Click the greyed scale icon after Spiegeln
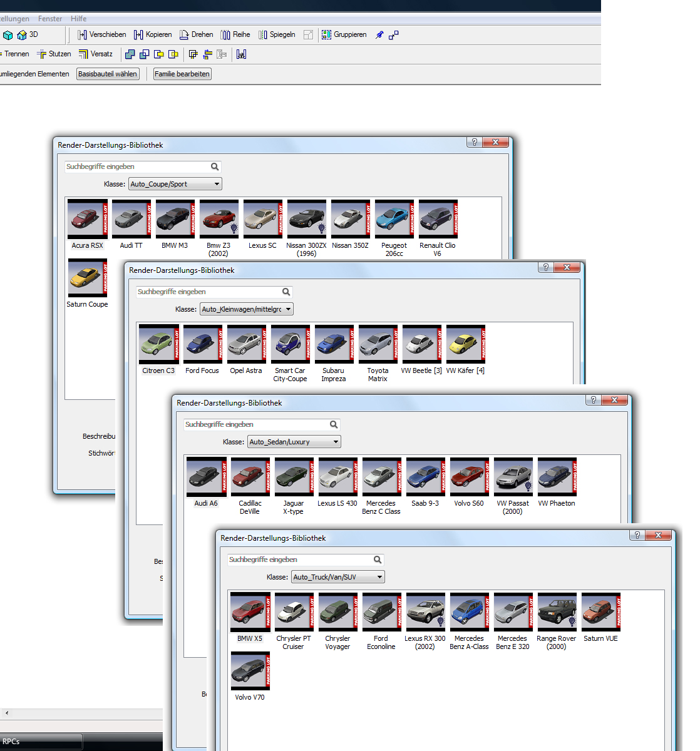700x751 pixels. 308,35
